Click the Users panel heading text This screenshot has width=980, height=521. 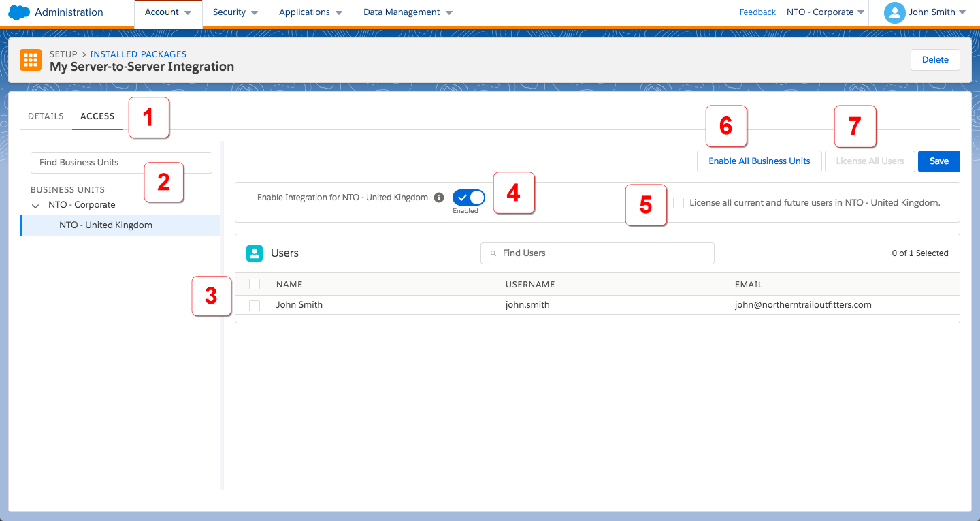pyautogui.click(x=284, y=253)
